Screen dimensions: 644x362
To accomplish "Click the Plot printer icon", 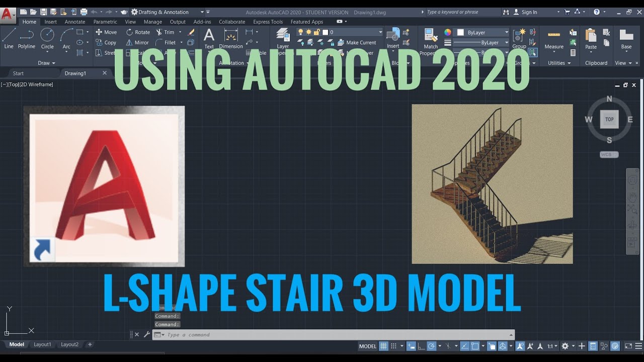I will [83, 12].
